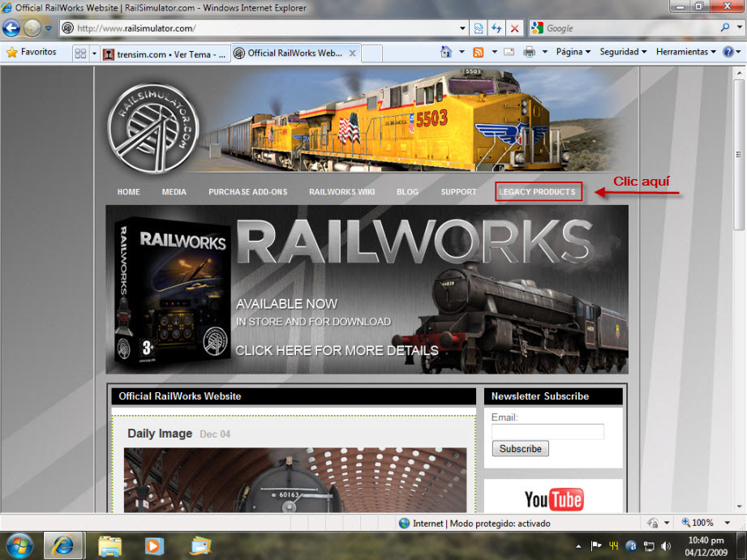Expand the Página dropdown menu
The height and width of the screenshot is (560, 747).
[x=573, y=52]
